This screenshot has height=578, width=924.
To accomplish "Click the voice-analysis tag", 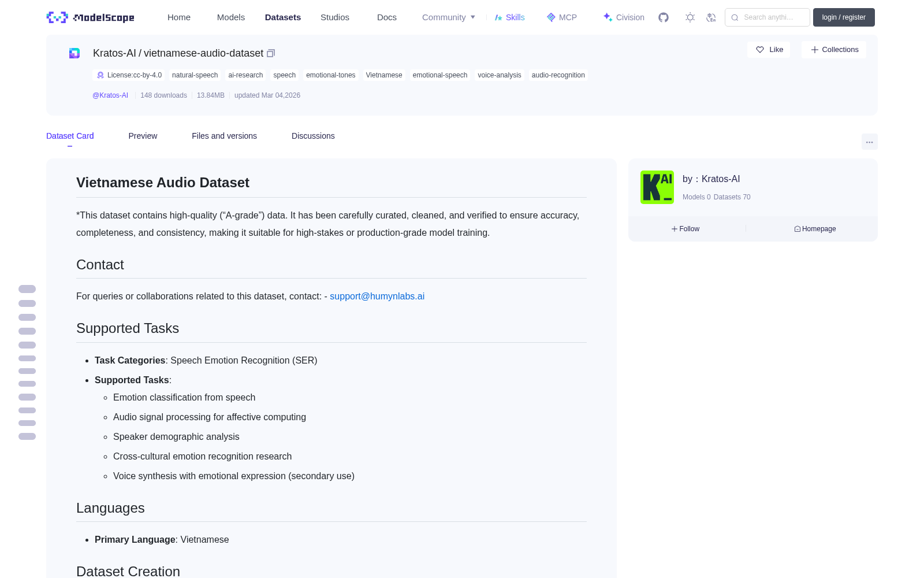I will pos(500,75).
